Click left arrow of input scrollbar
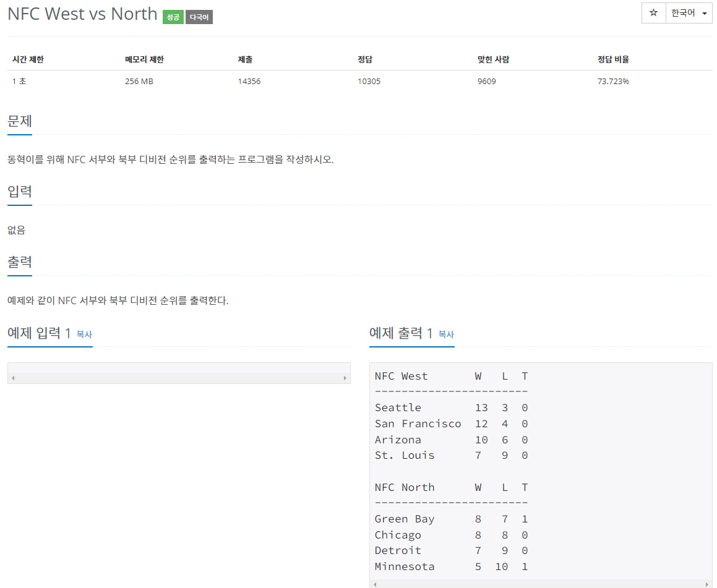The width and height of the screenshot is (717, 588). [x=13, y=378]
